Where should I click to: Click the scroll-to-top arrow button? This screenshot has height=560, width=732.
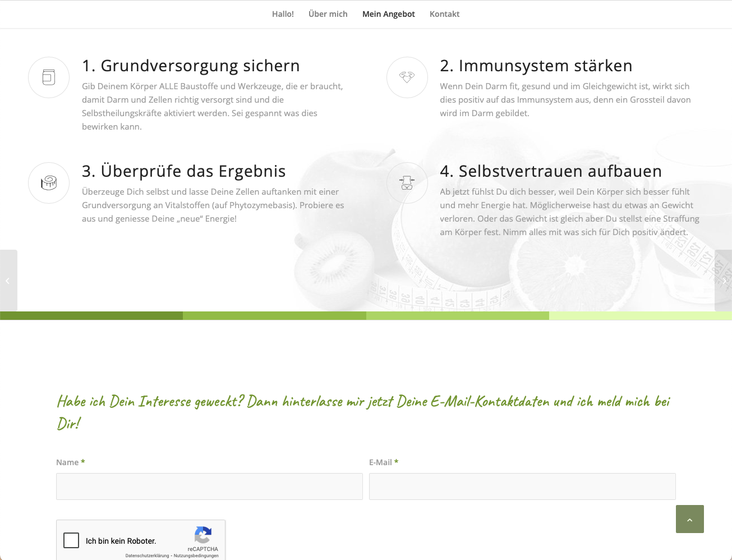[690, 519]
